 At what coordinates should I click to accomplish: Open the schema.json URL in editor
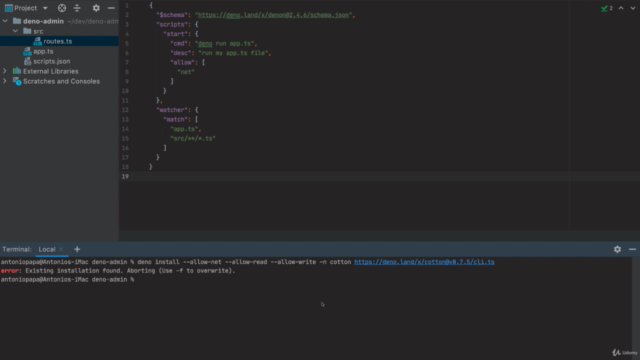[273, 15]
